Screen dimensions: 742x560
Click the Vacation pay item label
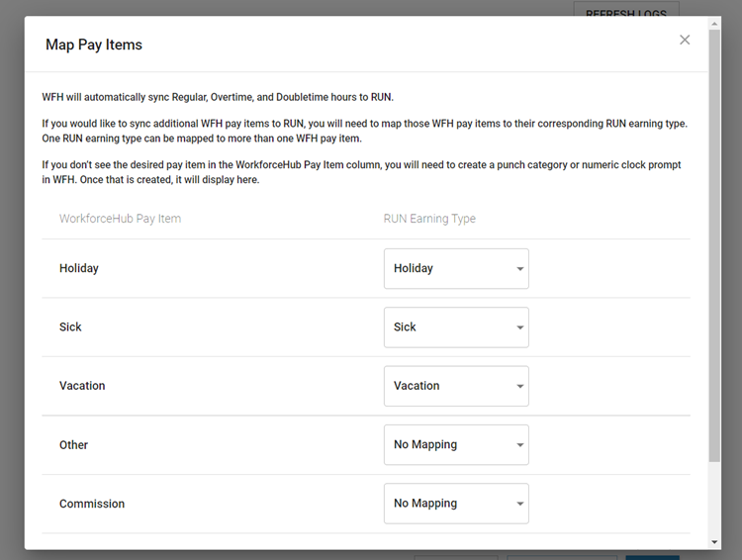82,386
